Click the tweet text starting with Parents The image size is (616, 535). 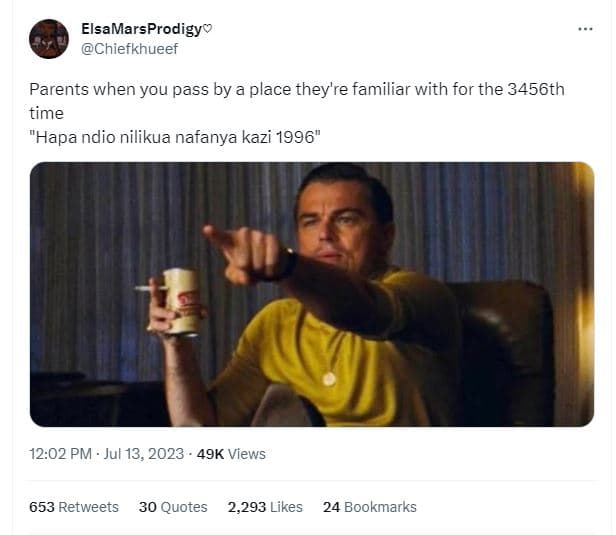click(x=297, y=101)
